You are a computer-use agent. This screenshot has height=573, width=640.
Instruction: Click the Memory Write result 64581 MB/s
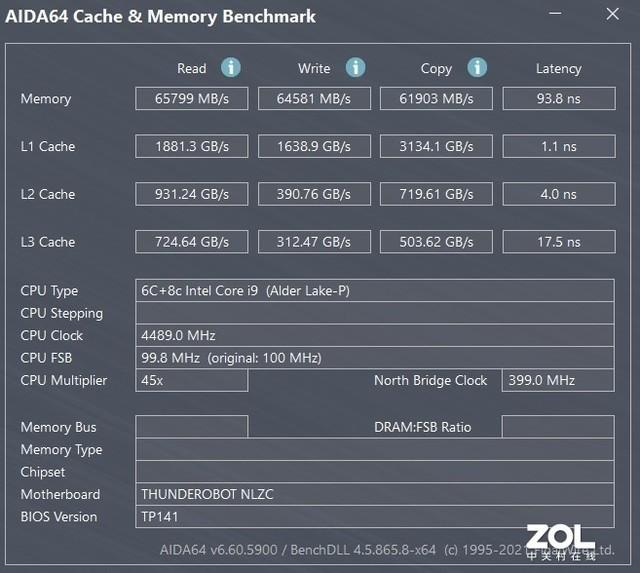(314, 99)
